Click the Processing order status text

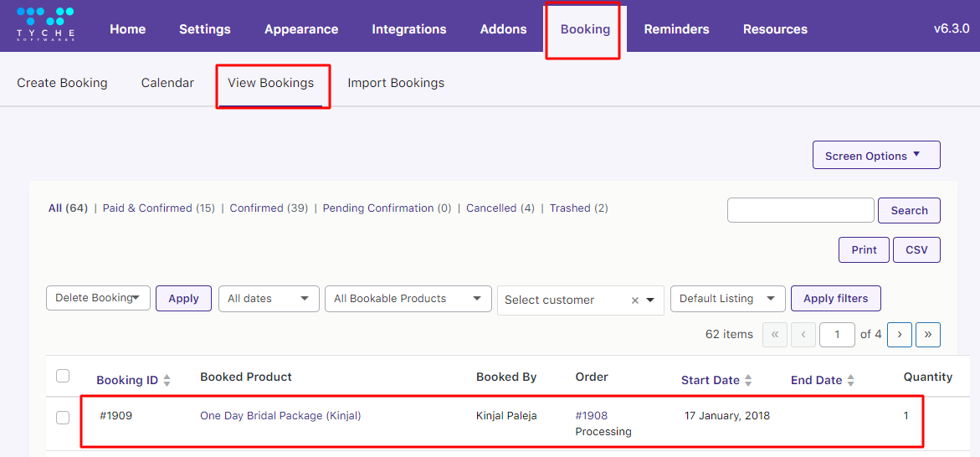(603, 431)
